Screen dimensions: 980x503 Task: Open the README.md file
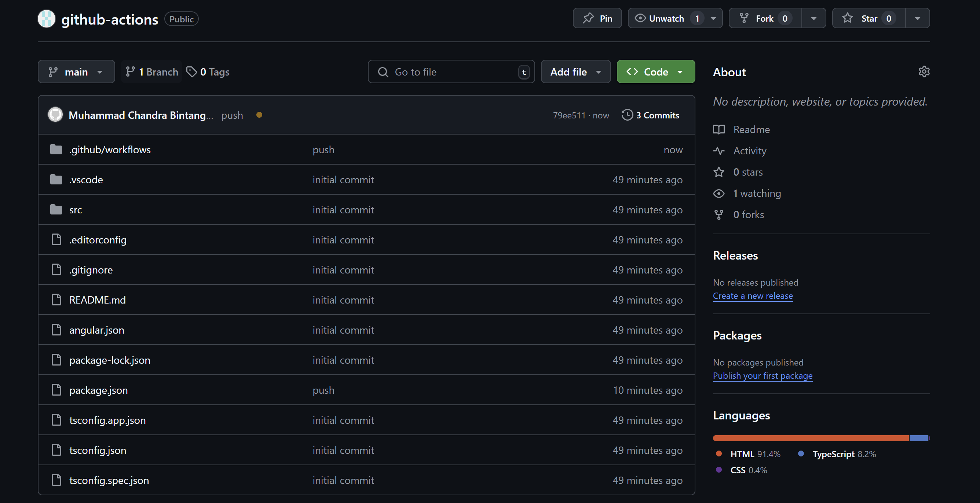98,300
